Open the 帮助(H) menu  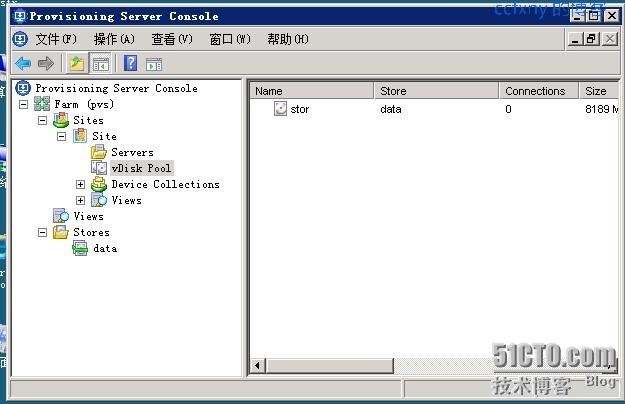[288, 39]
